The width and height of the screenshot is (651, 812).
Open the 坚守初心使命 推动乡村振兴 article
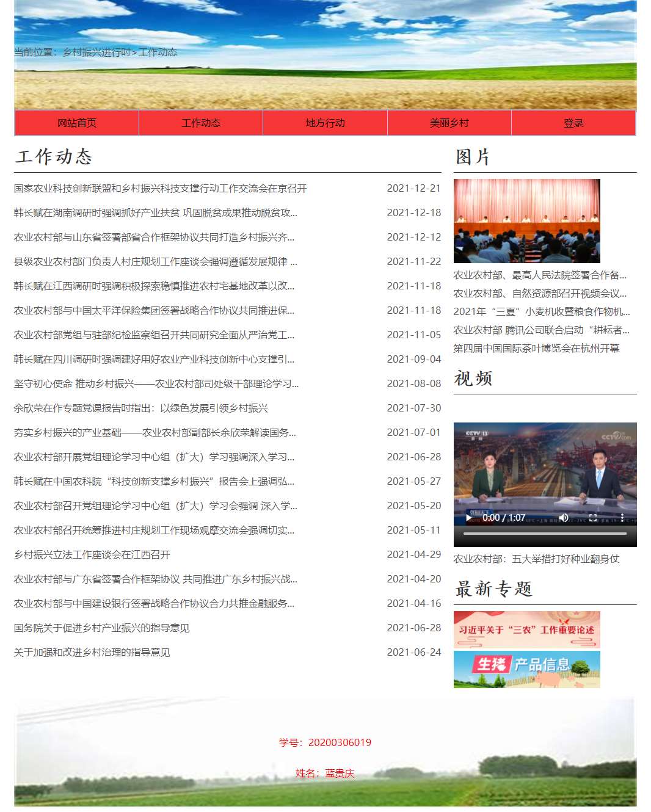[x=156, y=384]
